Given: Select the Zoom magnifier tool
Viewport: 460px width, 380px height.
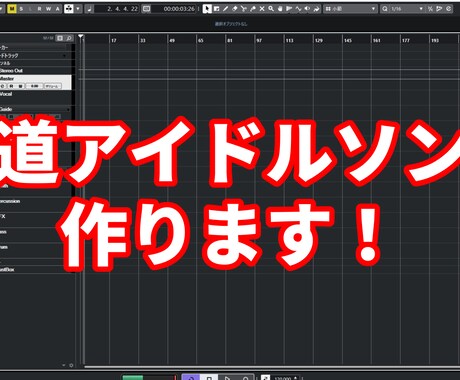Looking at the screenshot, I should pos(271,9).
